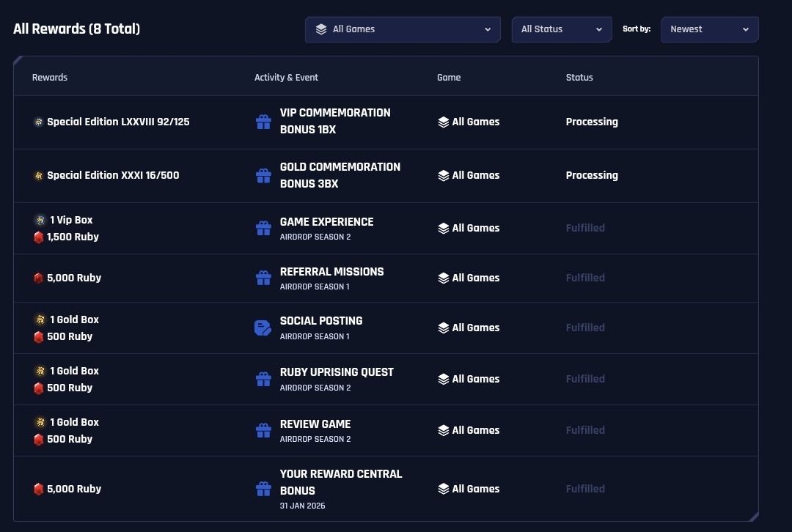The image size is (792, 532).
Task: Open the All Status filter dropdown
Action: [562, 29]
